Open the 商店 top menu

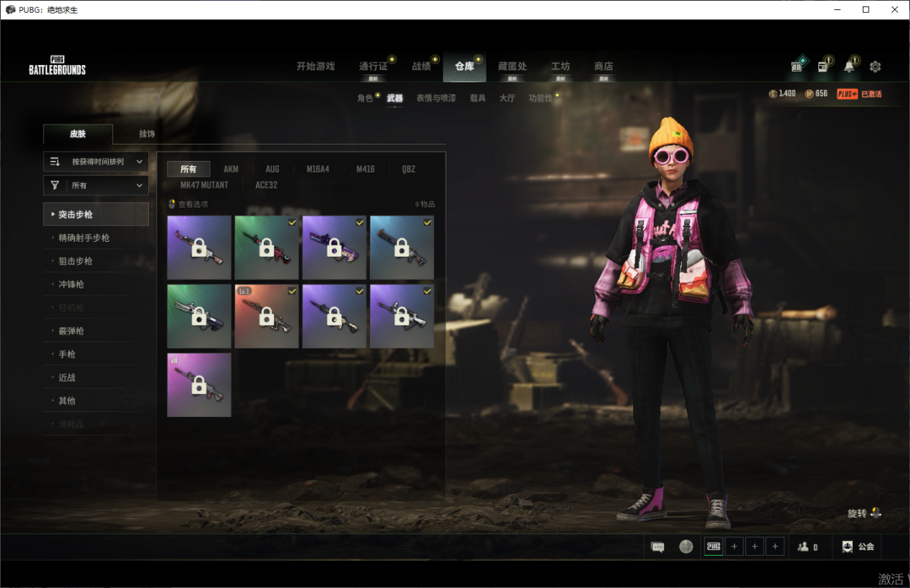(x=603, y=67)
